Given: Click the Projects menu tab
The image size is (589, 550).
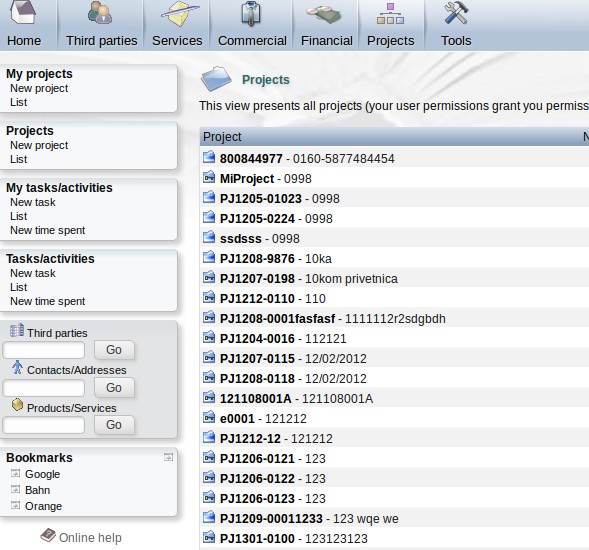Looking at the screenshot, I should [x=391, y=25].
